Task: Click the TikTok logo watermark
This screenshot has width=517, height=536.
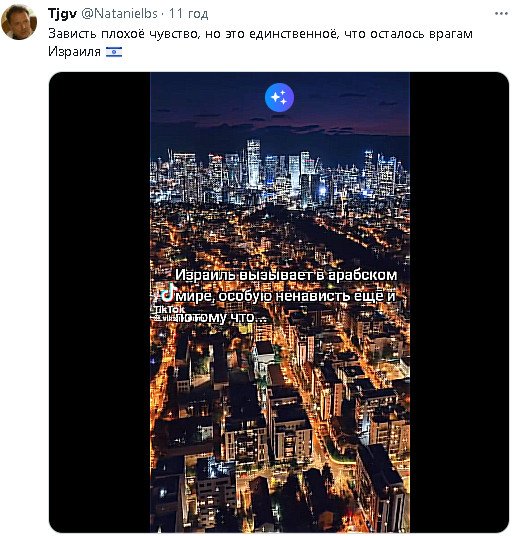Action: click(x=169, y=293)
